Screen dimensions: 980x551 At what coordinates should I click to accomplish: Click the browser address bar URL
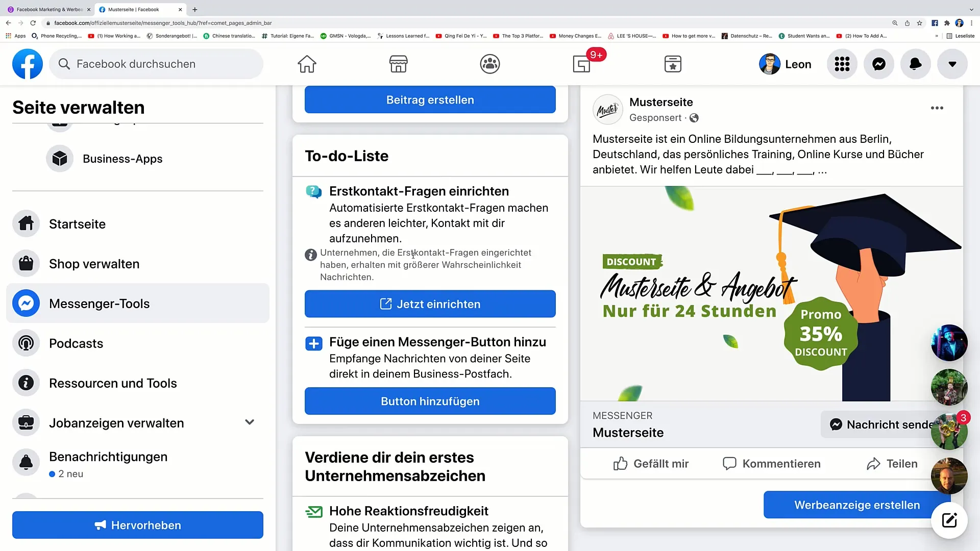point(163,23)
